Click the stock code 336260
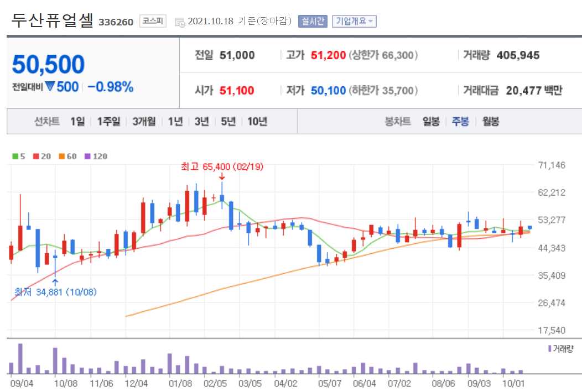The height and width of the screenshot is (392, 582). coord(116,22)
